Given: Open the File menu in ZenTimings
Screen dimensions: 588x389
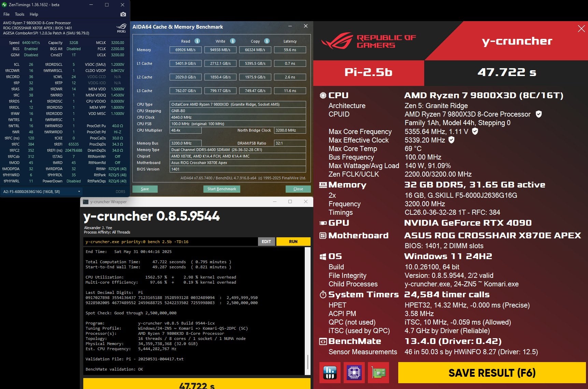Looking at the screenshot, I should (x=6, y=14).
